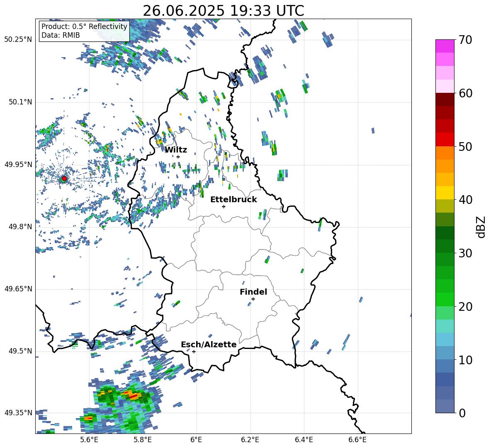Click the 49.35°N latitude label
This screenshot has height=448, width=491.
click(x=19, y=413)
